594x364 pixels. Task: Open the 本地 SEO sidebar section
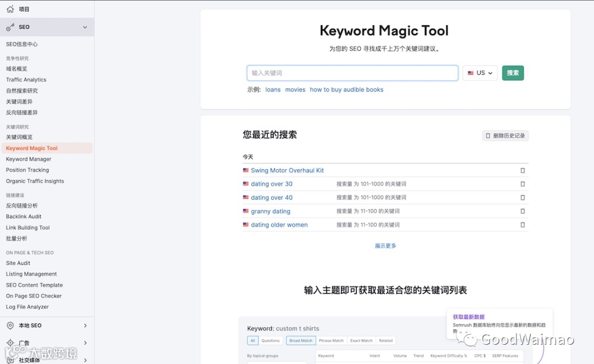pyautogui.click(x=30, y=326)
